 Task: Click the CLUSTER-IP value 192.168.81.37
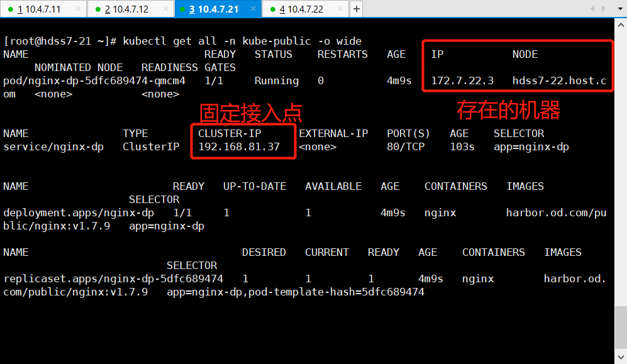click(x=239, y=146)
